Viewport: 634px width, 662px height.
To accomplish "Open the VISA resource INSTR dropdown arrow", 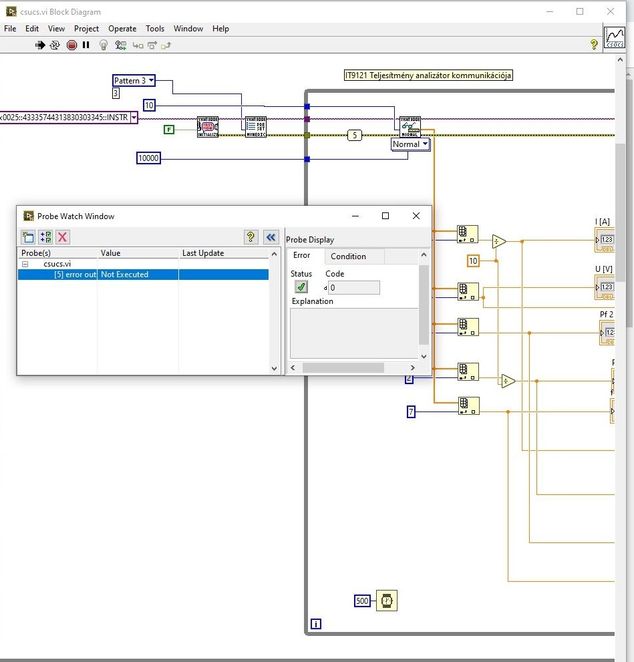I will pos(134,117).
